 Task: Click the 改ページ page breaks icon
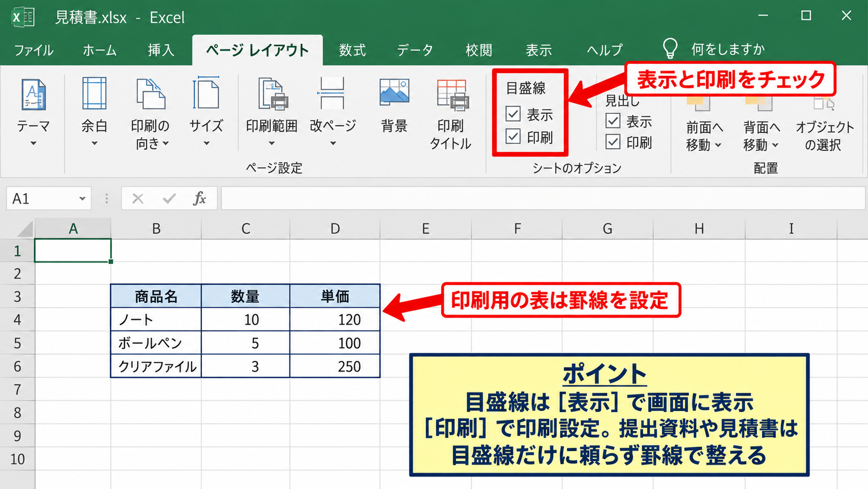332,93
